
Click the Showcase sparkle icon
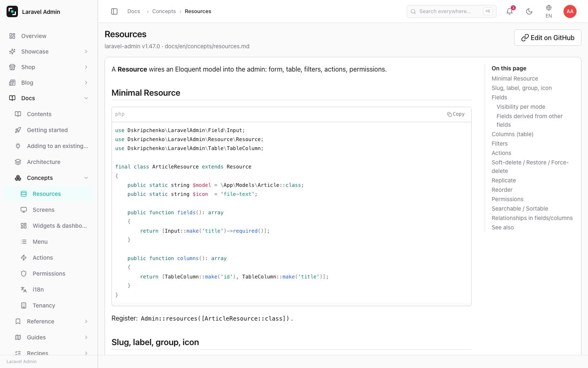12,52
